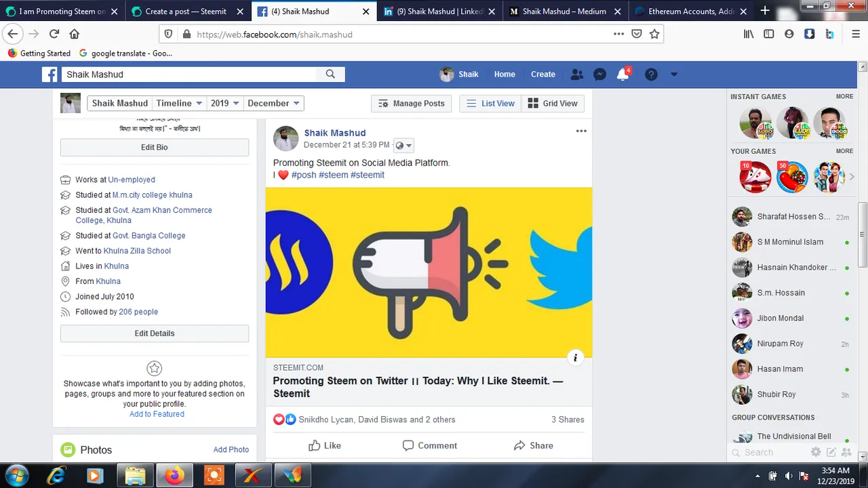This screenshot has width=868, height=488.
Task: Click the Manage Posts button
Action: (412, 104)
